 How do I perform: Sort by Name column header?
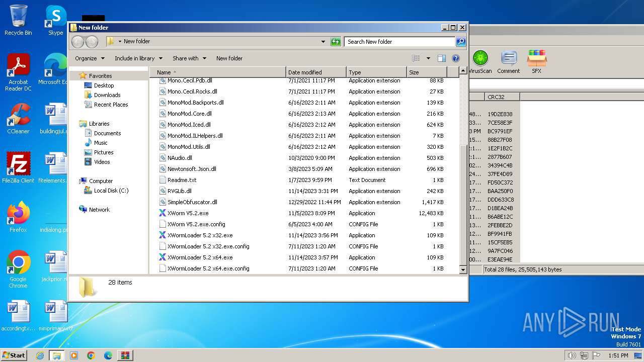pos(218,72)
